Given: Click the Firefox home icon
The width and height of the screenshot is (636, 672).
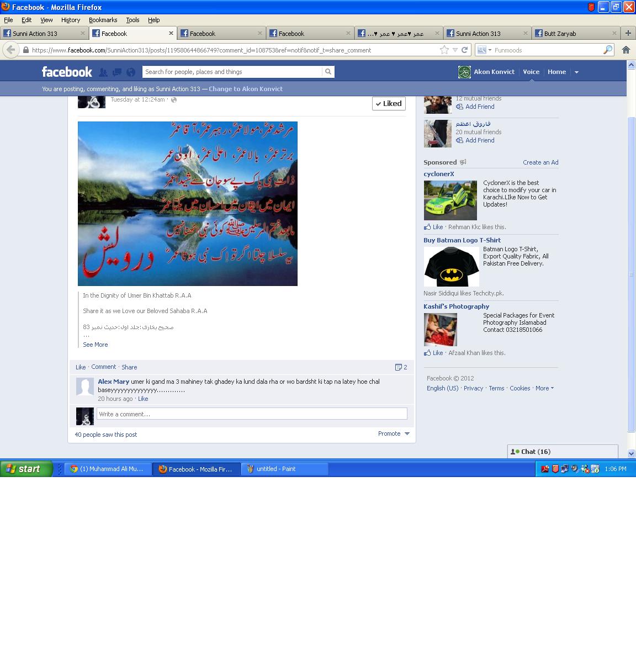Looking at the screenshot, I should coord(626,50).
